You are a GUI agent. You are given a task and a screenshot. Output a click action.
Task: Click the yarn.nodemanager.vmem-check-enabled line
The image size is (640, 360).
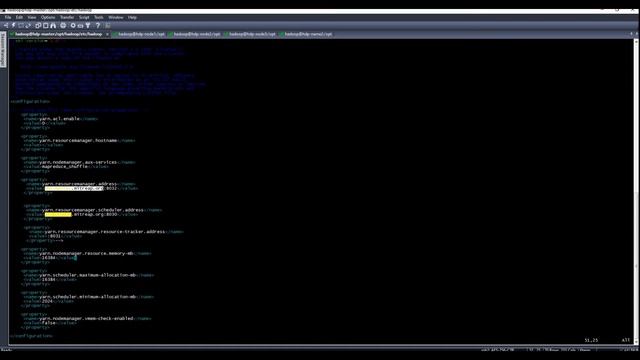pyautogui.click(x=87, y=318)
